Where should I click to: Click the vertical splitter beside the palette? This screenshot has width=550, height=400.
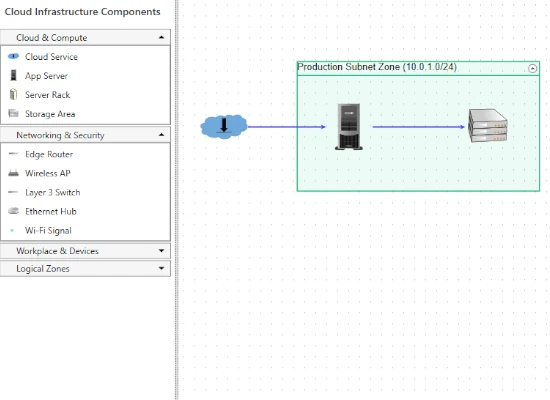(177, 200)
